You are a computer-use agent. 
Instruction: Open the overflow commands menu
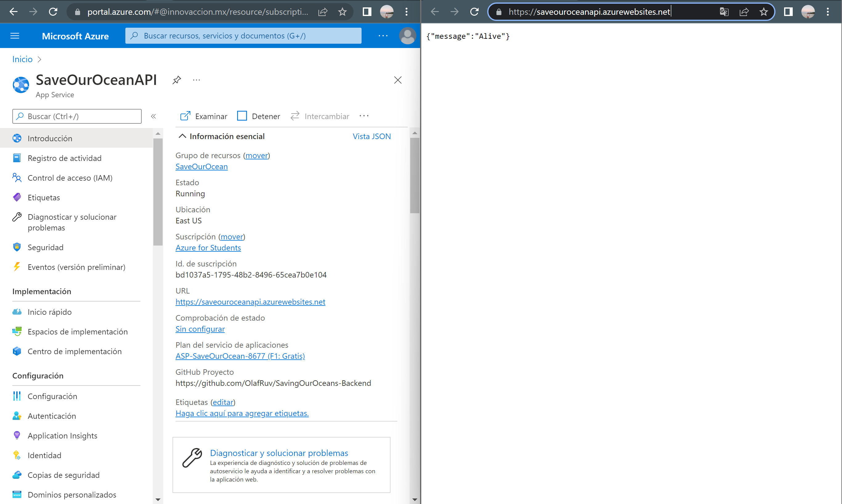(x=364, y=116)
